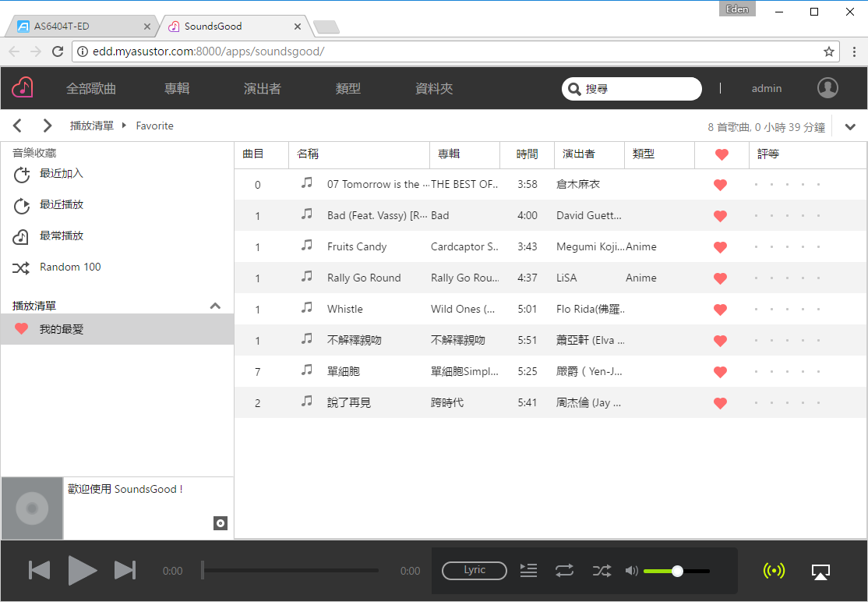Toggle repeat mode

564,571
